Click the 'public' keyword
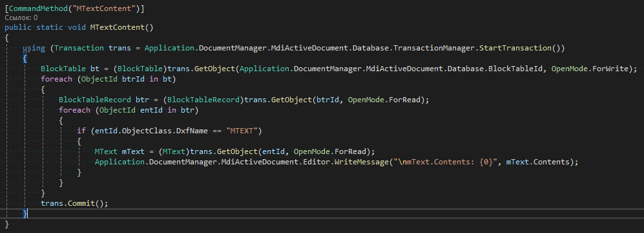 click(x=18, y=27)
